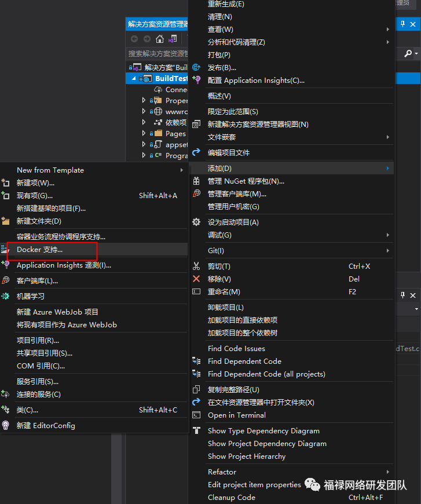Choose 添加(D) in the context menu
Screen dimensions: 421x504
click(x=291, y=169)
